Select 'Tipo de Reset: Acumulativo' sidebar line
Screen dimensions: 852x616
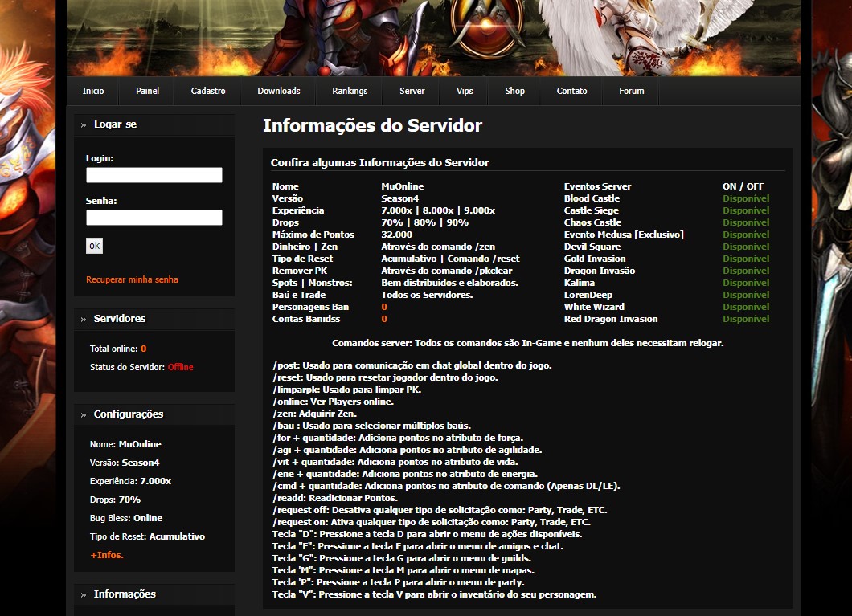pos(147,536)
